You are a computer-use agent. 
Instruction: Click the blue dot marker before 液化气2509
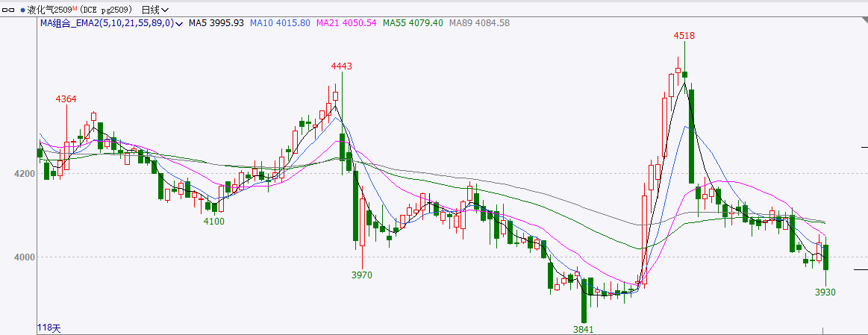click(x=22, y=10)
